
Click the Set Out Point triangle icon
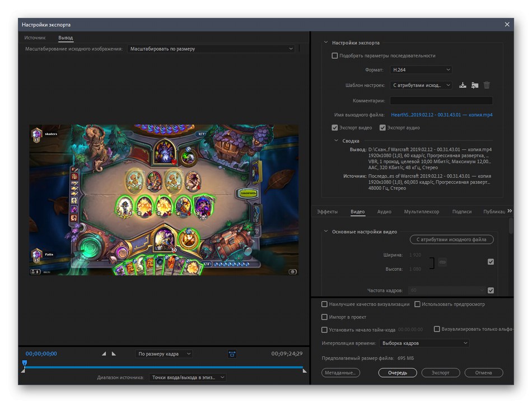coord(114,354)
